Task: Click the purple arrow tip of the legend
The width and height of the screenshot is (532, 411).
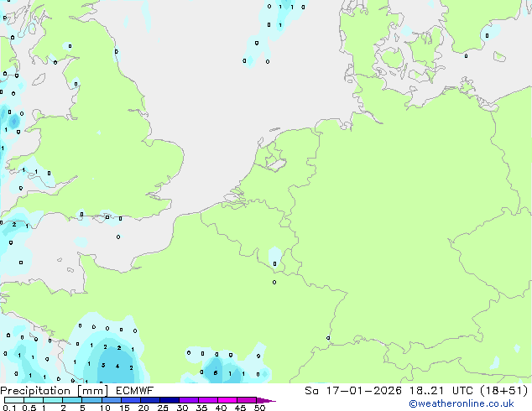Action: [266, 400]
